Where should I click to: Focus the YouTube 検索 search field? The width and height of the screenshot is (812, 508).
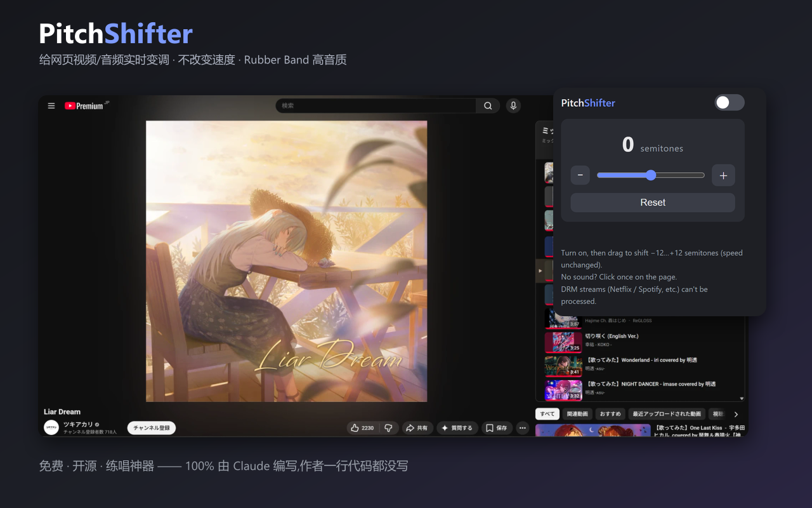tap(376, 106)
